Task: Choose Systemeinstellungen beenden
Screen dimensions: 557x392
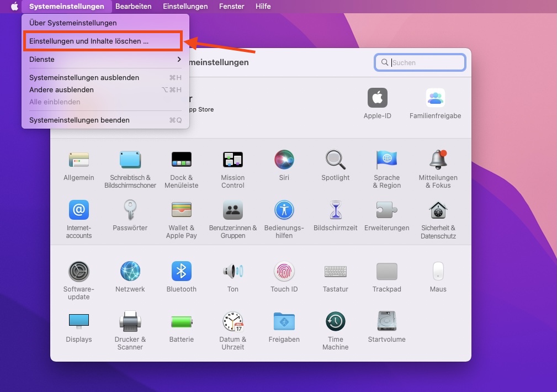Action: [x=105, y=120]
